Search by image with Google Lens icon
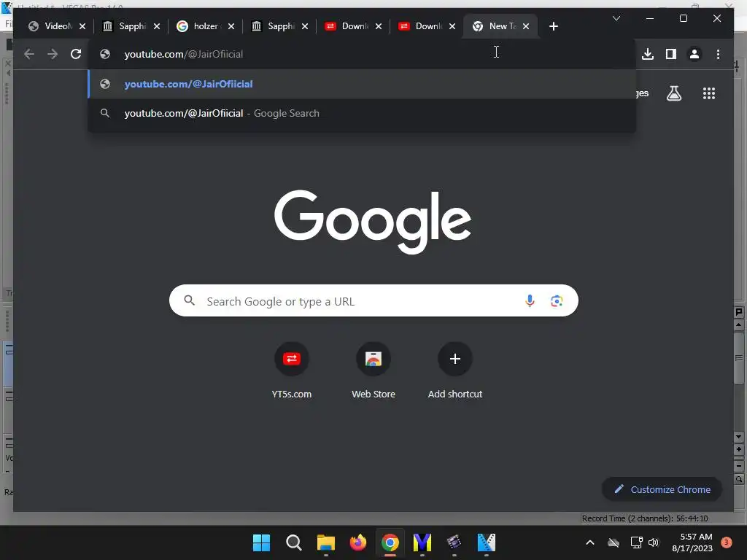Image resolution: width=747 pixels, height=560 pixels. pyautogui.click(x=557, y=301)
